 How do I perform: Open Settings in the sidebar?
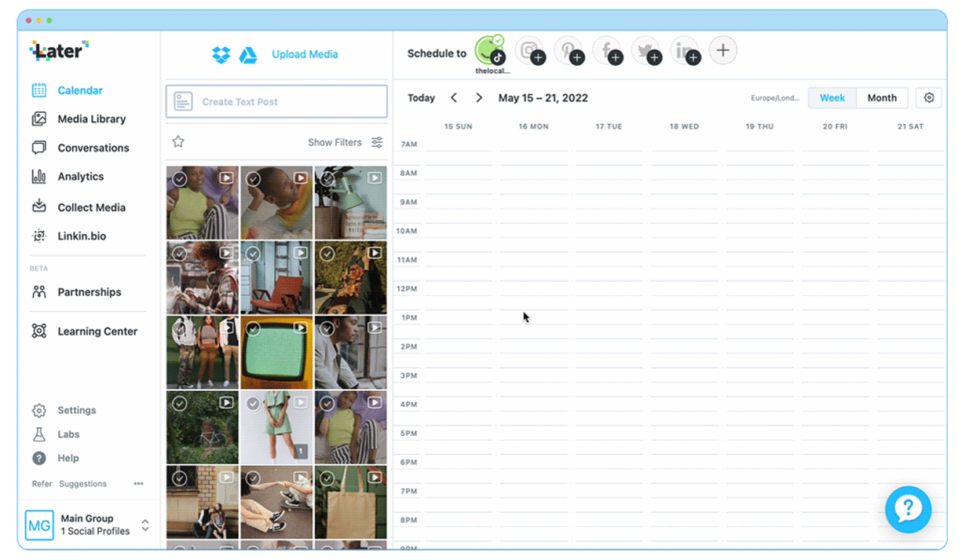(x=64, y=410)
